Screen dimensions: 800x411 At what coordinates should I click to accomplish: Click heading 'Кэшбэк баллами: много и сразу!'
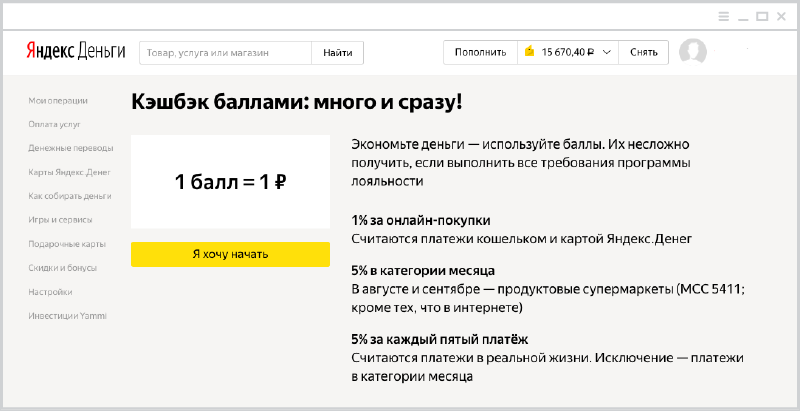click(x=297, y=102)
